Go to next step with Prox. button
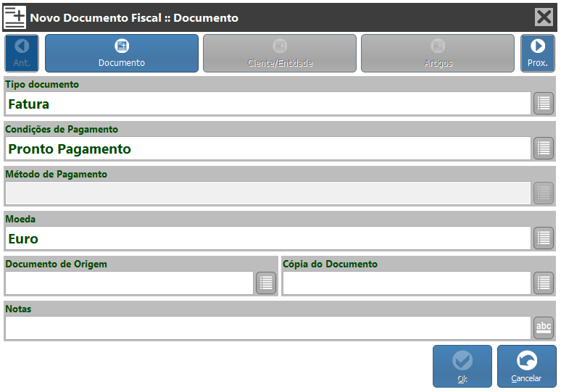The width and height of the screenshot is (561, 392). [537, 54]
